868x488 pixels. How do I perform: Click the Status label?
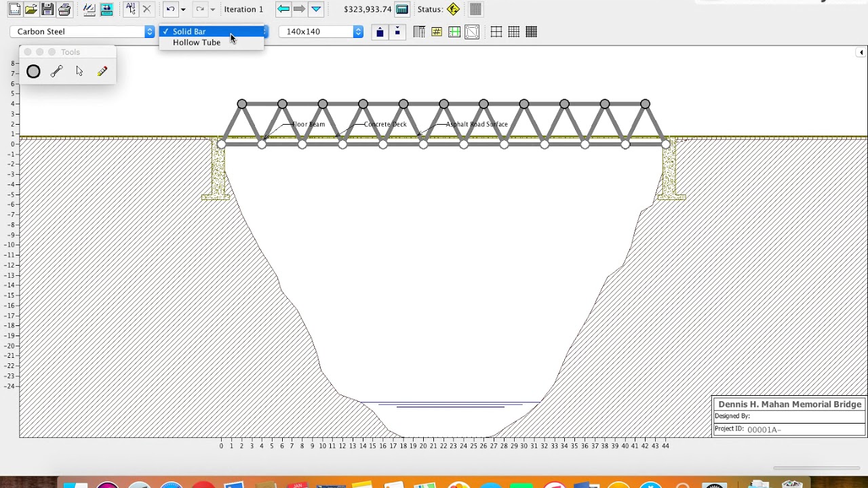[430, 9]
